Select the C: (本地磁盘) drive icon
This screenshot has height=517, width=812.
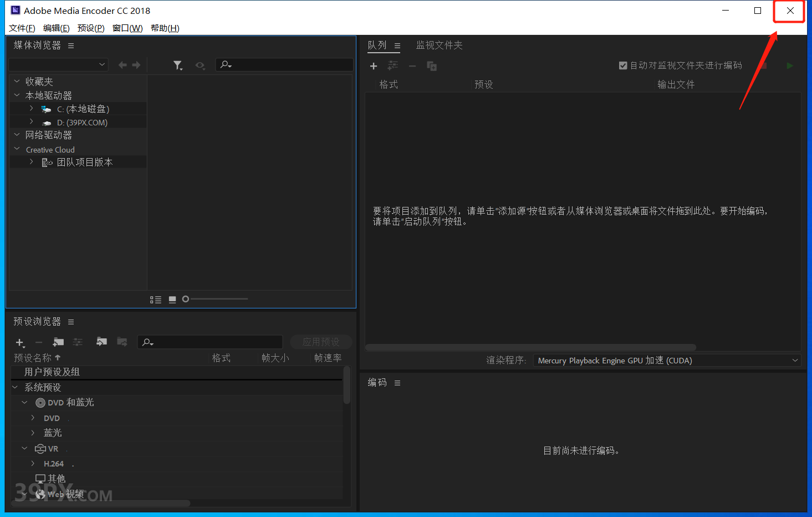point(47,109)
